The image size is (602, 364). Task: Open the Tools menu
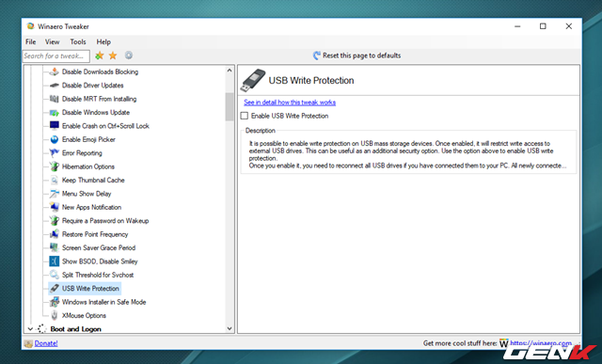(x=78, y=41)
